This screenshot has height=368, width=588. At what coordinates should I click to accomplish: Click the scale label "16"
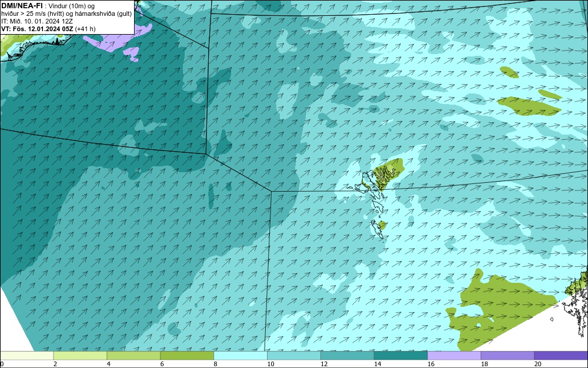[431, 364]
